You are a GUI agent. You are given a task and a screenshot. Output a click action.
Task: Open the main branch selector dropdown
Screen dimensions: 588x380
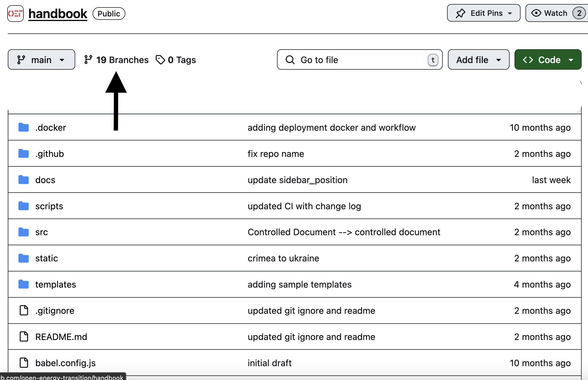(41, 60)
